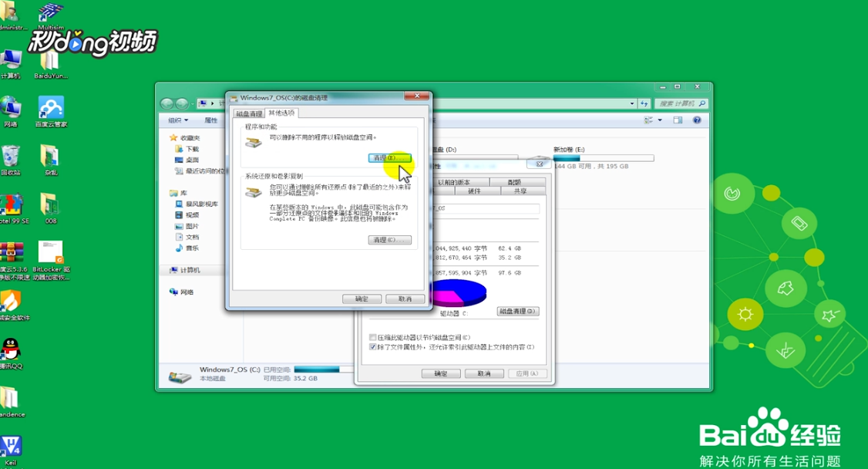
Task: Switch to the 磁盘清理 tab
Action: 248,113
